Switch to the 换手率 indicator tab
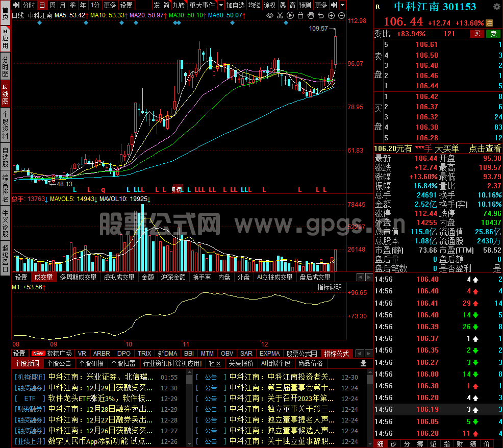The height and width of the screenshot is (448, 503). [202, 277]
